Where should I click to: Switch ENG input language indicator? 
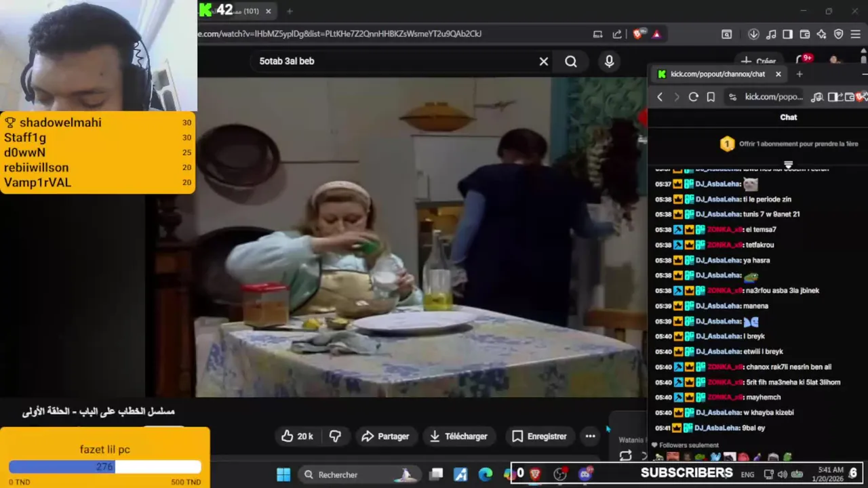tap(747, 474)
